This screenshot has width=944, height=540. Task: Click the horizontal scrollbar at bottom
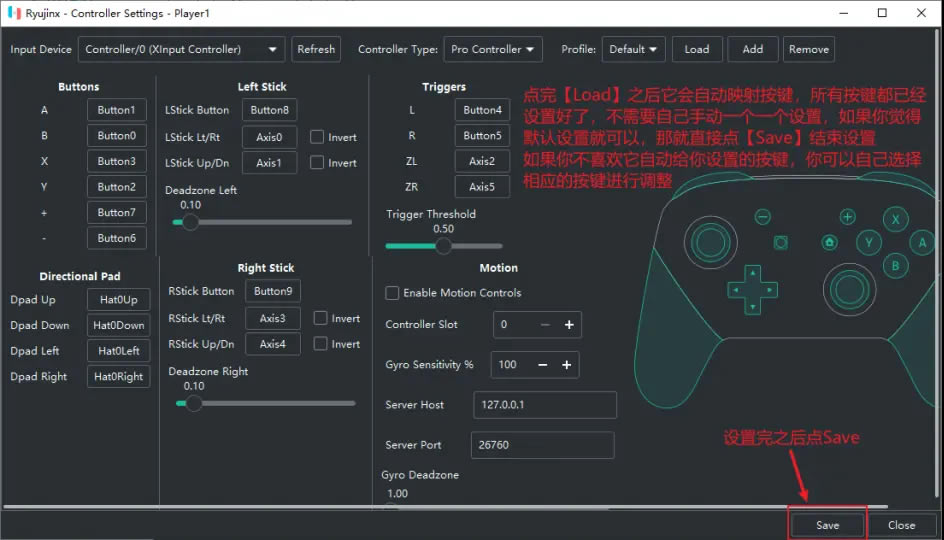point(446,507)
